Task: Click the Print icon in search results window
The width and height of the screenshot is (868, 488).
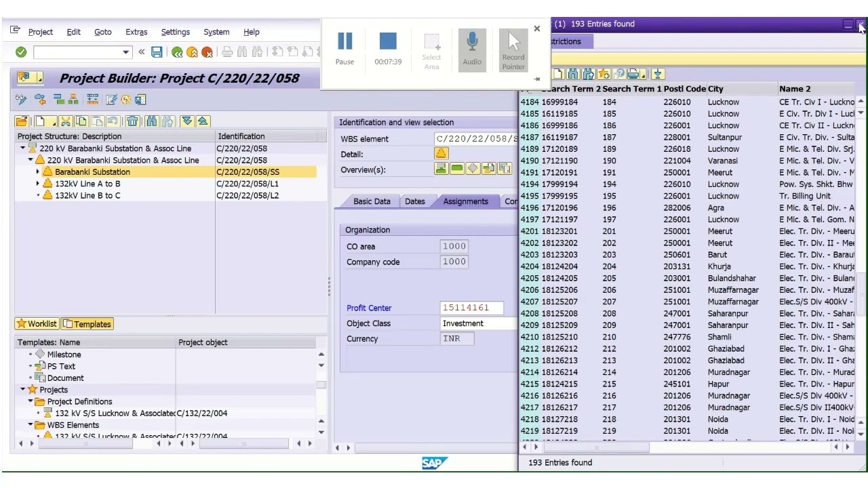Action: 634,74
